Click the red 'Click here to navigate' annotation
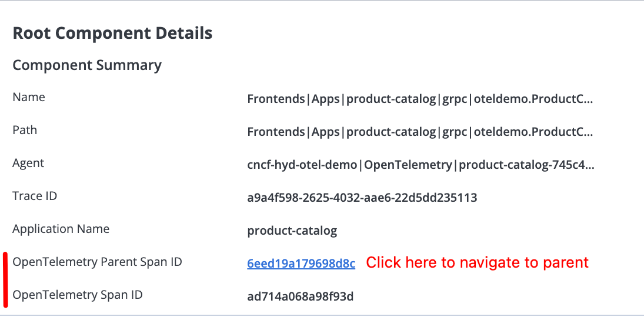 click(477, 262)
